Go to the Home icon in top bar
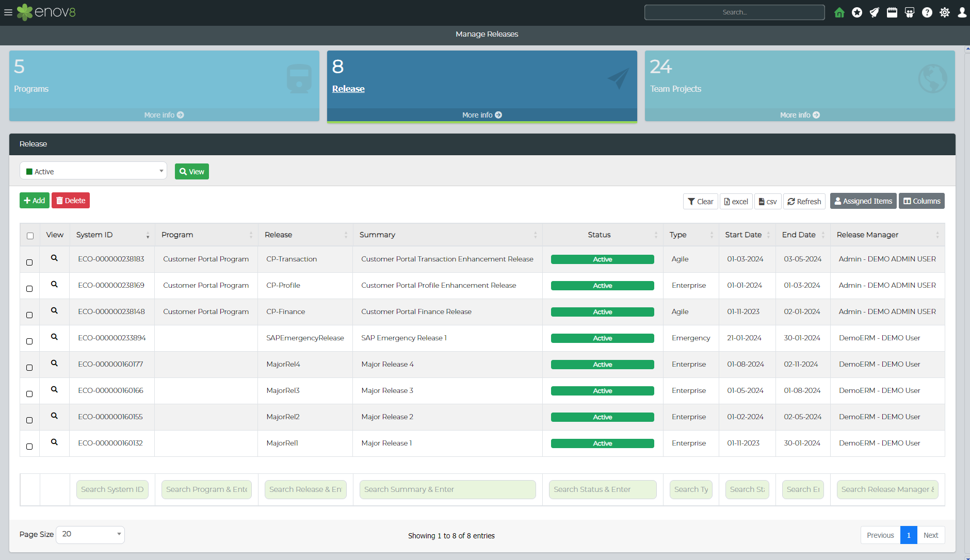The width and height of the screenshot is (970, 560). pos(839,12)
